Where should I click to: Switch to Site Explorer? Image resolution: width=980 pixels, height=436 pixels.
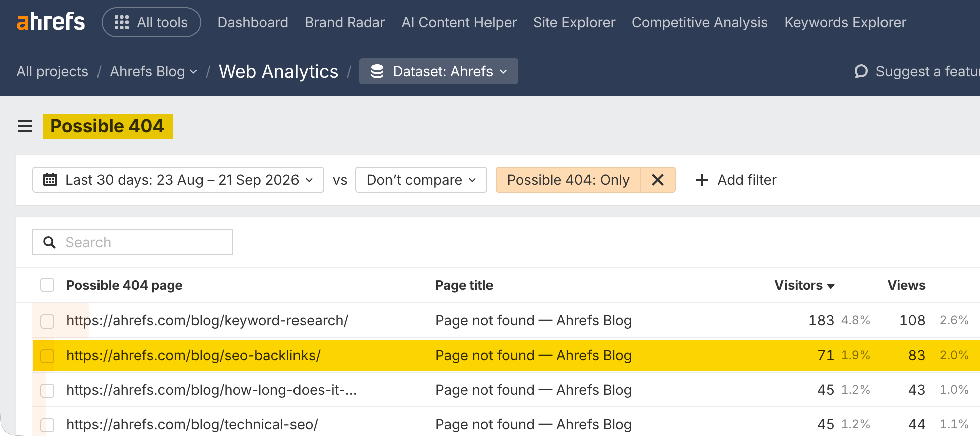point(574,22)
